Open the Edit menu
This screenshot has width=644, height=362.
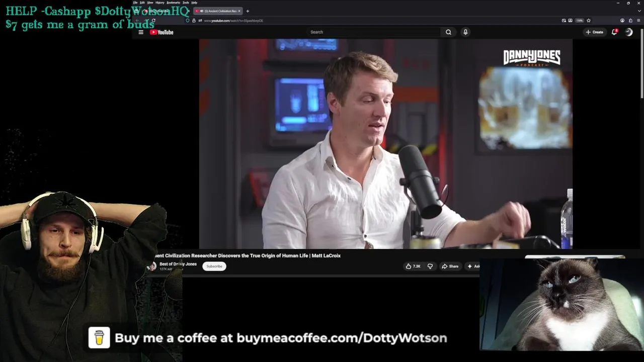coord(142,3)
